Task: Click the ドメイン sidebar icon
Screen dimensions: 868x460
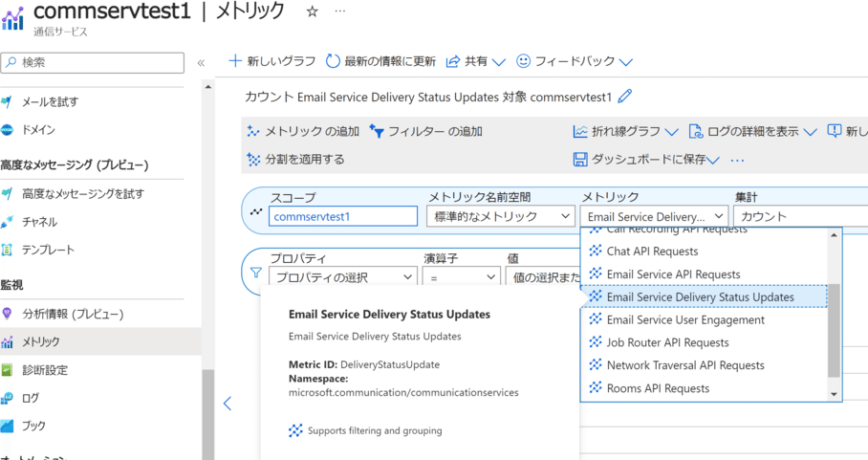Action: (7, 130)
